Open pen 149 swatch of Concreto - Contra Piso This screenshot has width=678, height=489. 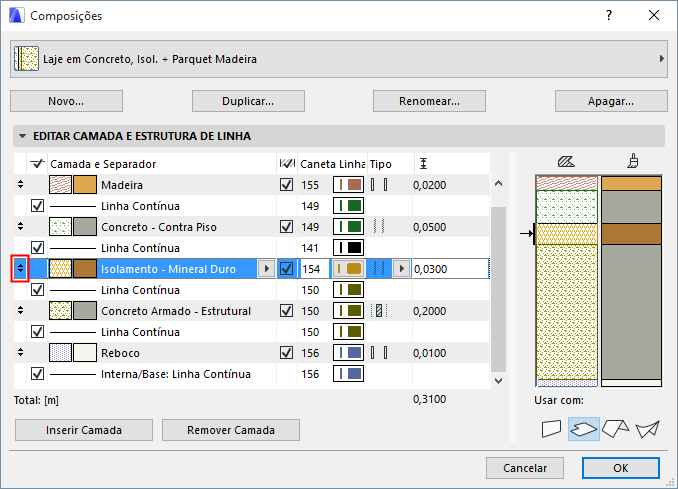[349, 227]
